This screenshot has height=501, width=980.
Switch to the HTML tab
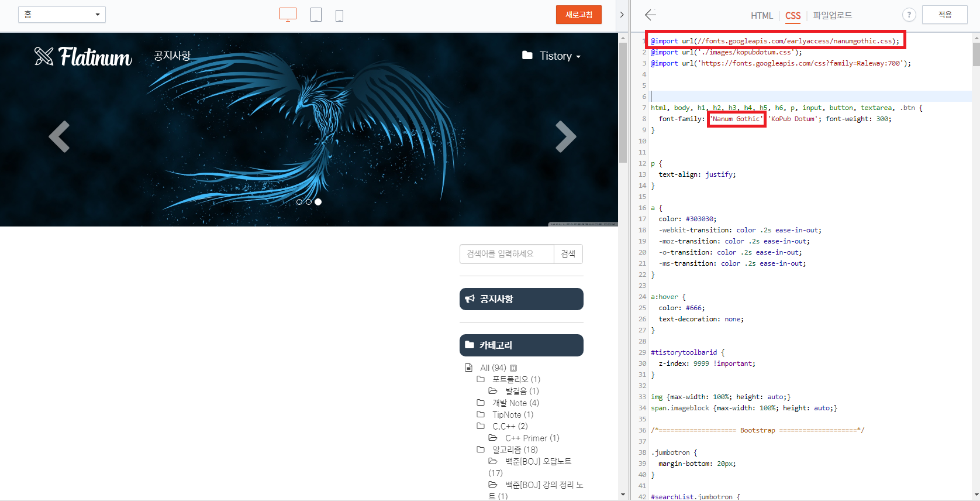pos(762,16)
